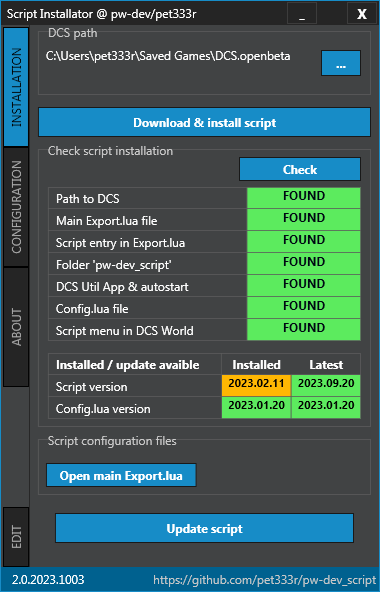Viewport: 380px width, 592px height.
Task: Run the Check button
Action: point(300,169)
